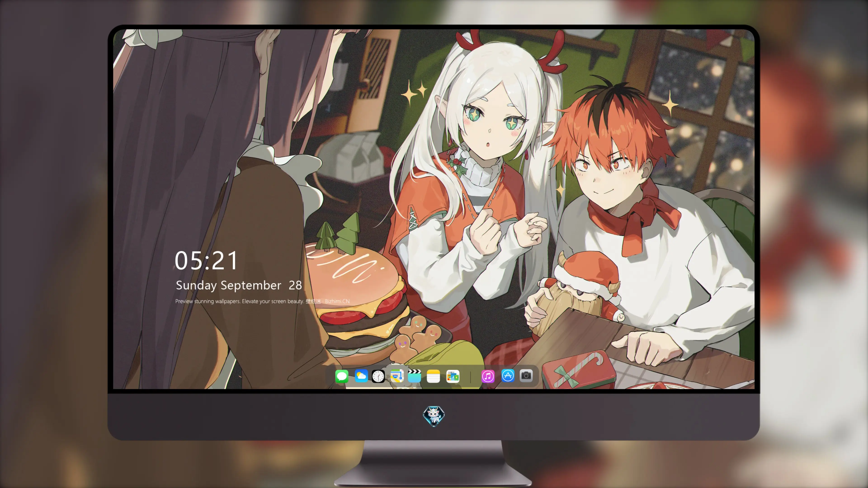
Task: Launch the Weather app from the dock
Action: point(361,376)
